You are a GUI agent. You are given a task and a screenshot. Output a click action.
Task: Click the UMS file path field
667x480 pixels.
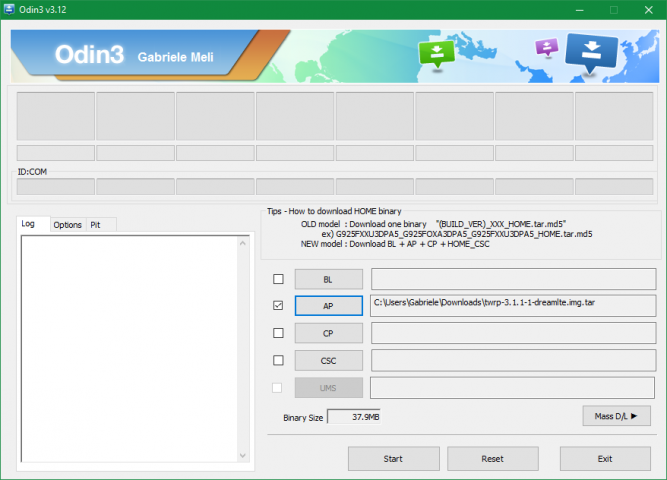pyautogui.click(x=513, y=388)
